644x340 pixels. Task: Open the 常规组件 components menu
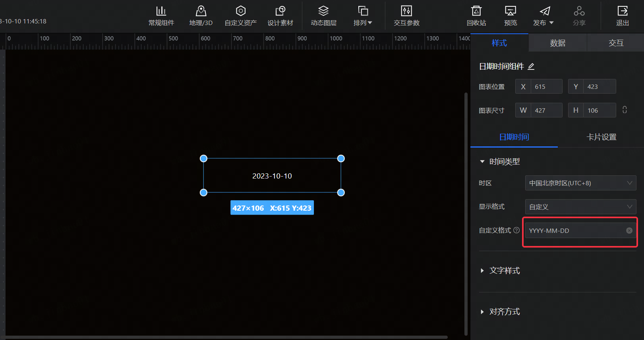[x=161, y=16]
